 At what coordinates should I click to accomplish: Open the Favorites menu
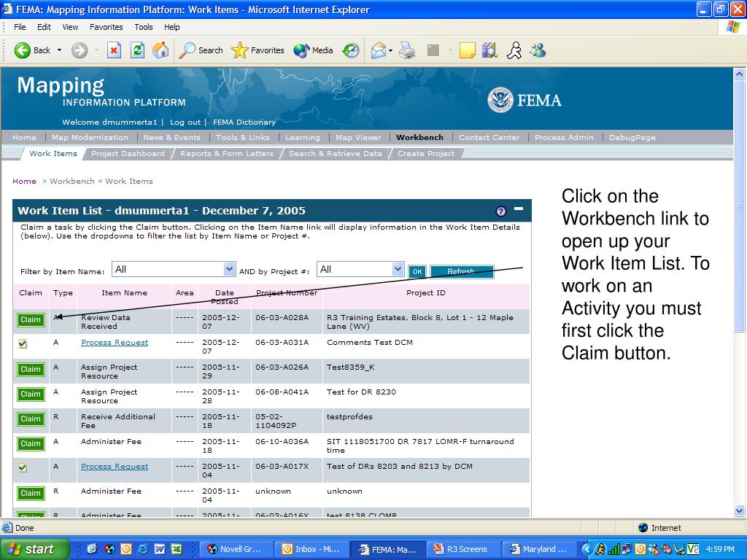107,27
